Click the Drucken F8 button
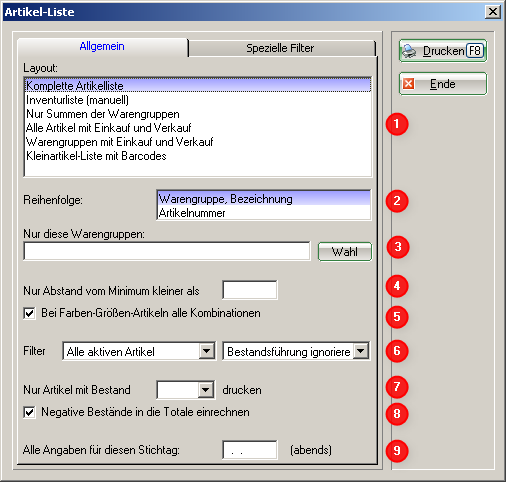The width and height of the screenshot is (506, 482). point(443,51)
